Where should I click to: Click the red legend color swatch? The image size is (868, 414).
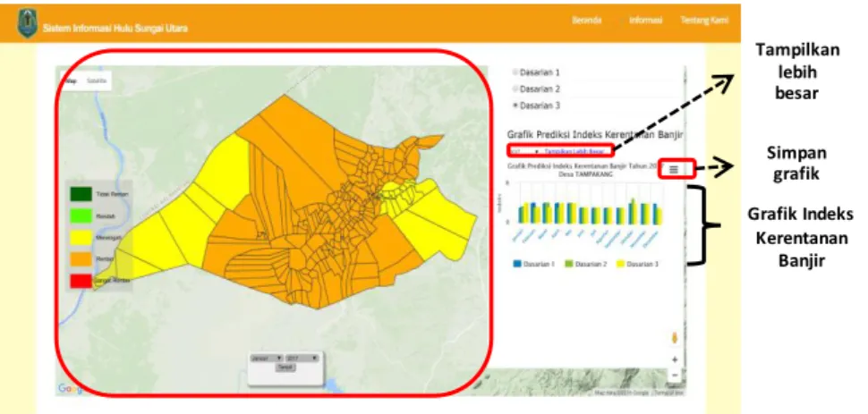(81, 281)
